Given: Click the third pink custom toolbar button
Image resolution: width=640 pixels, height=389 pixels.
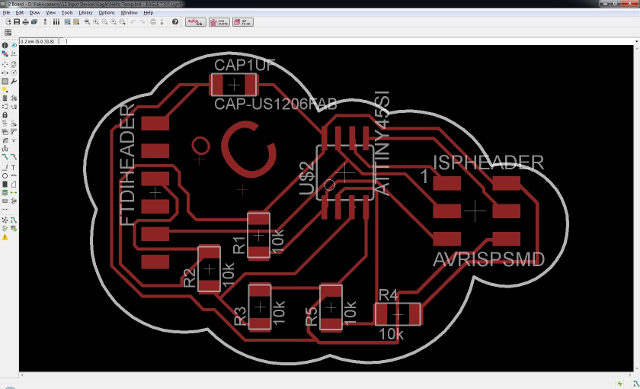Looking at the screenshot, I should [243, 22].
